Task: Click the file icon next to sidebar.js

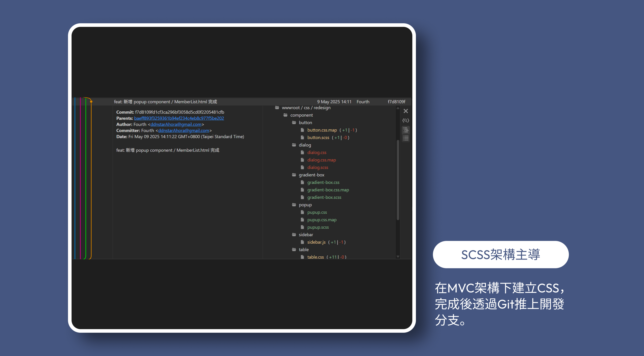Action: (x=303, y=242)
